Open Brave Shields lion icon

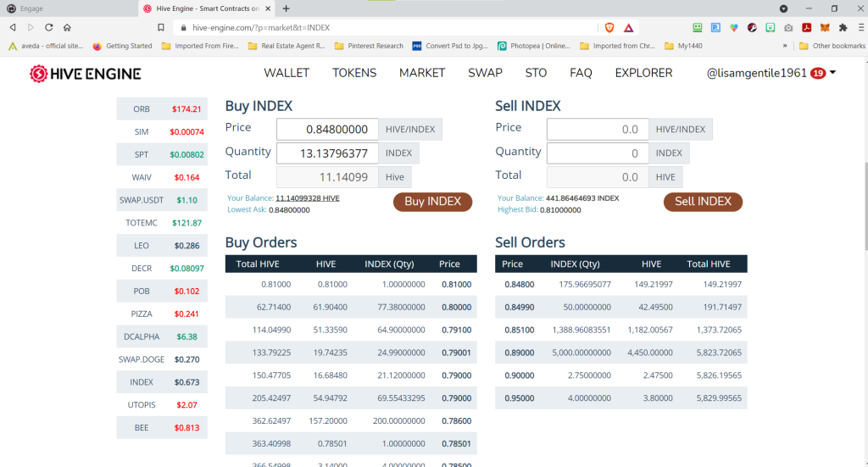point(609,28)
